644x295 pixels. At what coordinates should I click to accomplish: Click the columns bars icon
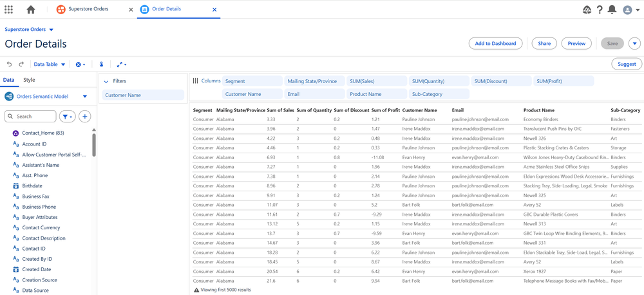pyautogui.click(x=195, y=81)
